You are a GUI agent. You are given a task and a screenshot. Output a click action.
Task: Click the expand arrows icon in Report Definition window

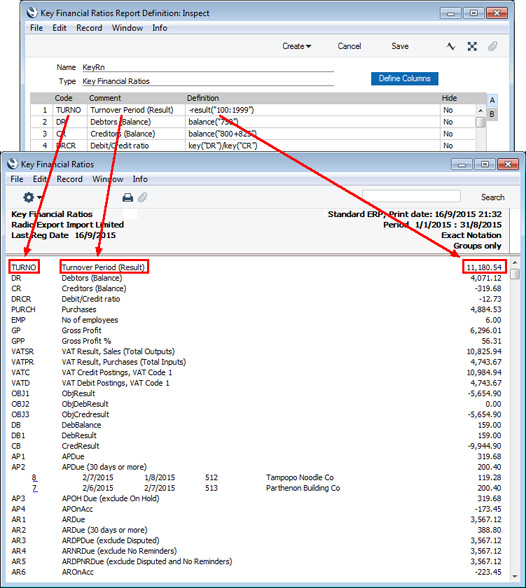pyautogui.click(x=472, y=46)
